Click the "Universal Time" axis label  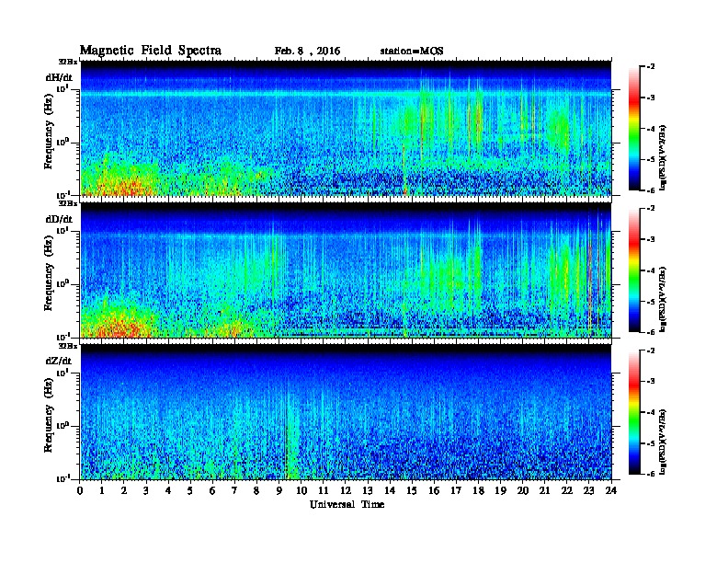pyautogui.click(x=347, y=504)
